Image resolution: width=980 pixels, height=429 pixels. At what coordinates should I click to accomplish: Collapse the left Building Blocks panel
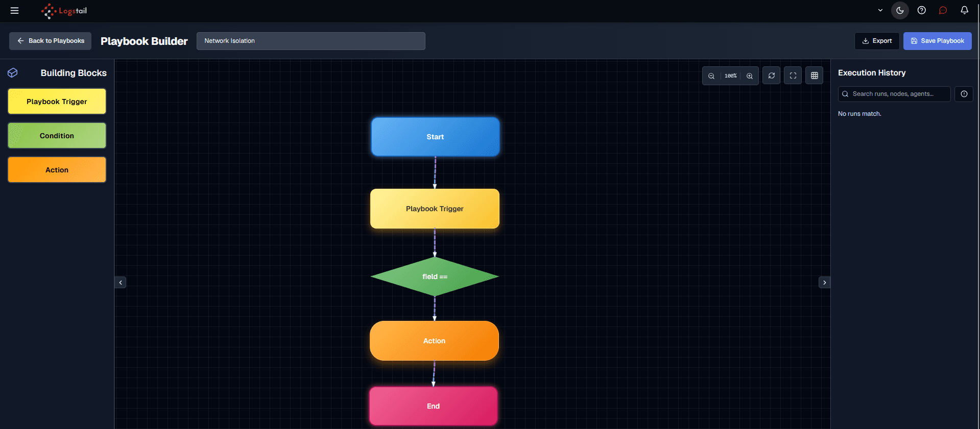[x=121, y=283]
